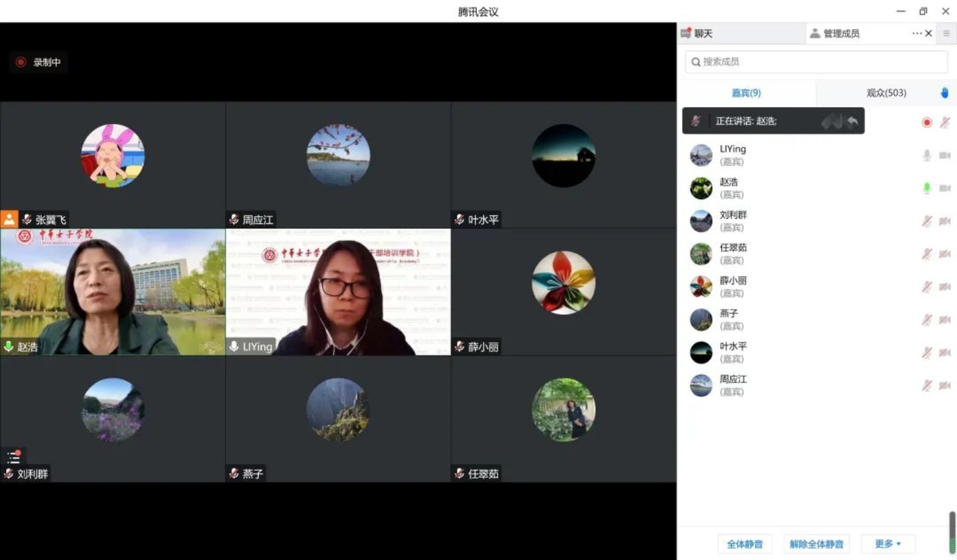Screen dimensions: 957x560
Task: Mute 赵浩's green microphone in list
Action: (927, 188)
